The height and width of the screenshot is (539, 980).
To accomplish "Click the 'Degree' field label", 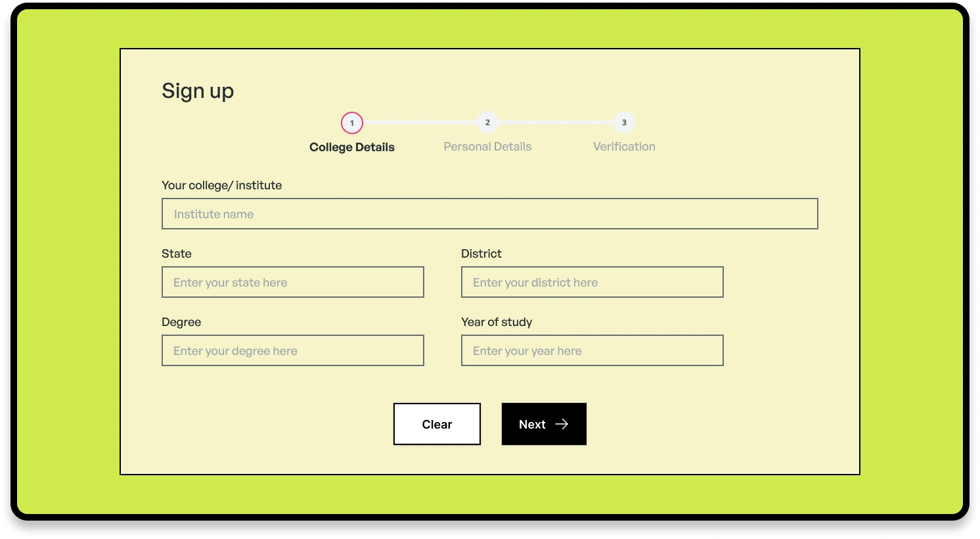I will [181, 322].
